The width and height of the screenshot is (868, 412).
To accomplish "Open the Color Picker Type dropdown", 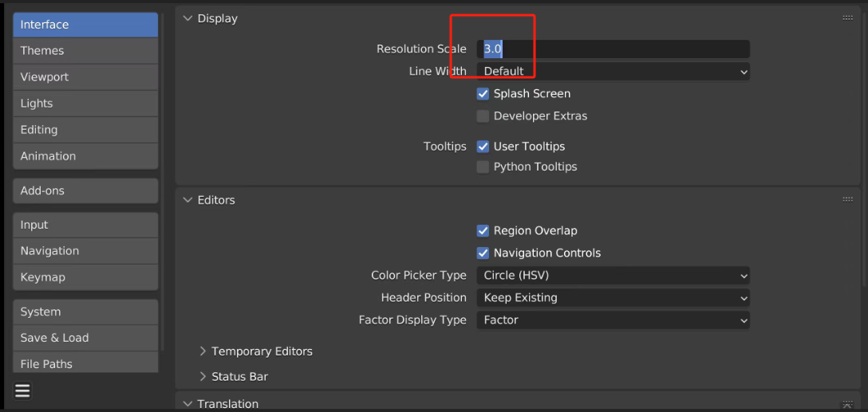I will coord(613,276).
